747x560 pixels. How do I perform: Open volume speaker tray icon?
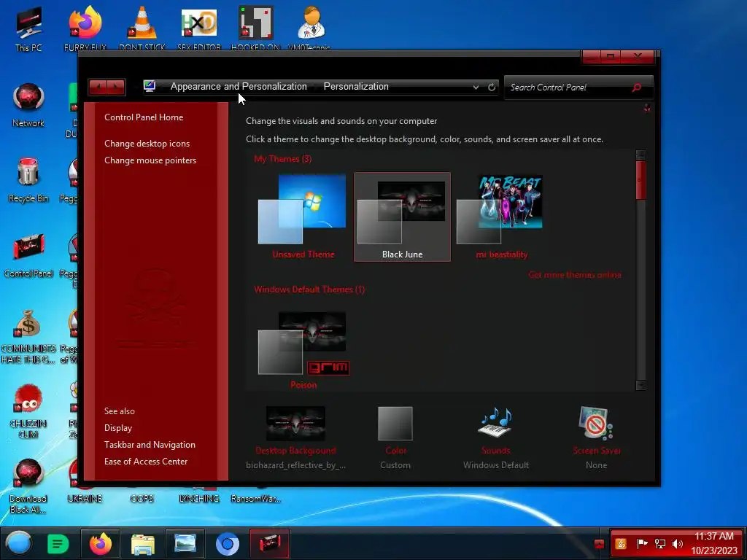point(677,543)
